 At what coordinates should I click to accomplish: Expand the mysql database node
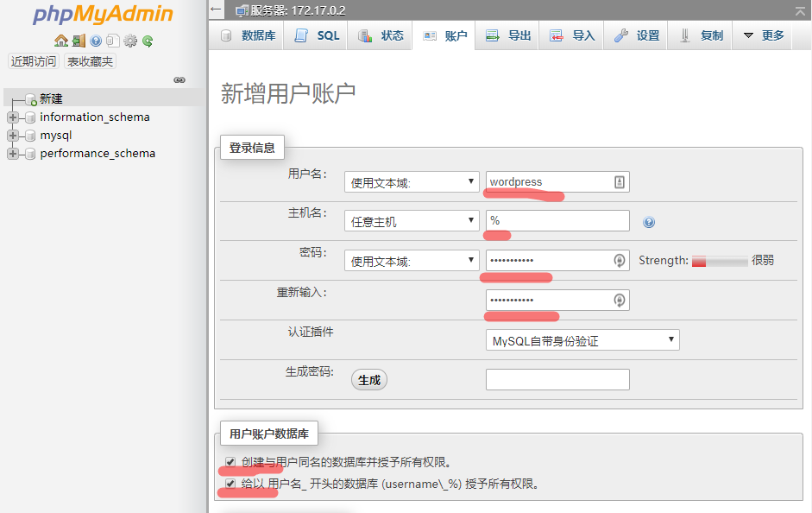pyautogui.click(x=13, y=136)
